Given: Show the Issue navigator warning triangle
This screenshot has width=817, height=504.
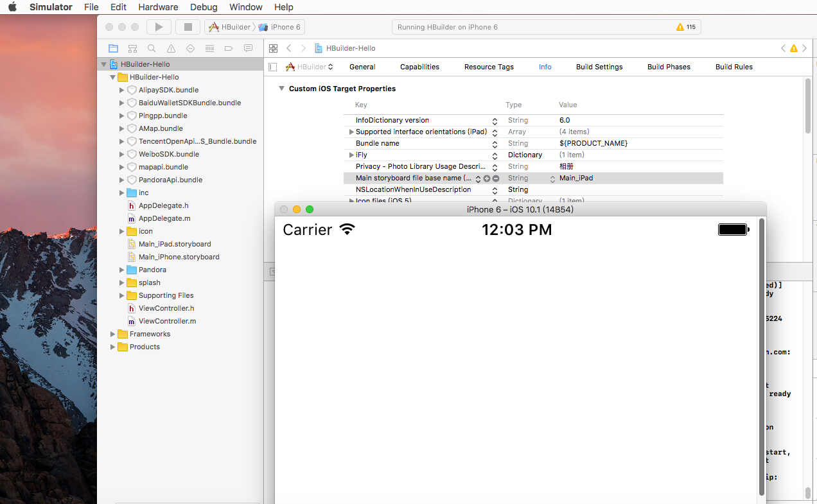Looking at the screenshot, I should [171, 48].
